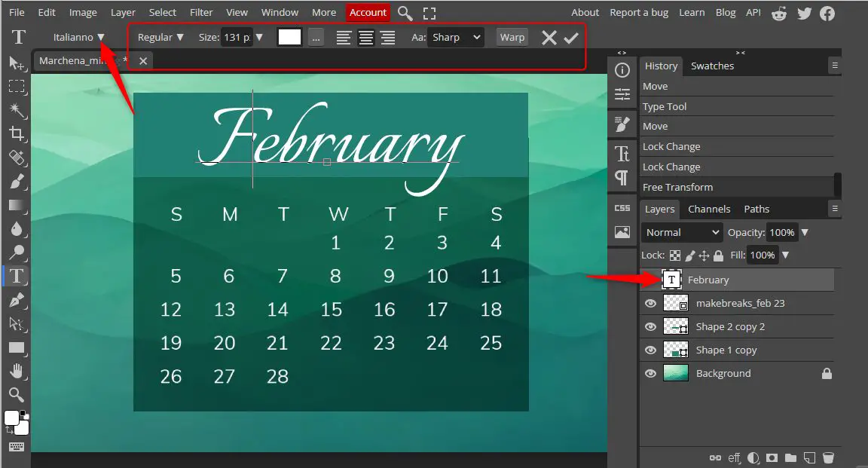Viewport: 868px width, 468px height.
Task: Switch to the Swatches tab
Action: point(711,66)
